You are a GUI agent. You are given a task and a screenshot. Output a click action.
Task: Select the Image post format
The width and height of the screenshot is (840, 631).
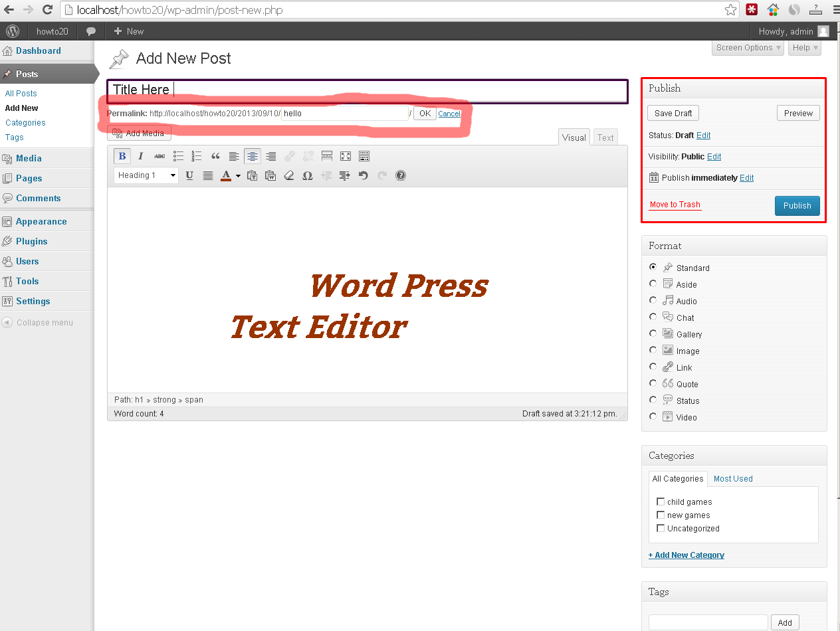click(x=653, y=350)
